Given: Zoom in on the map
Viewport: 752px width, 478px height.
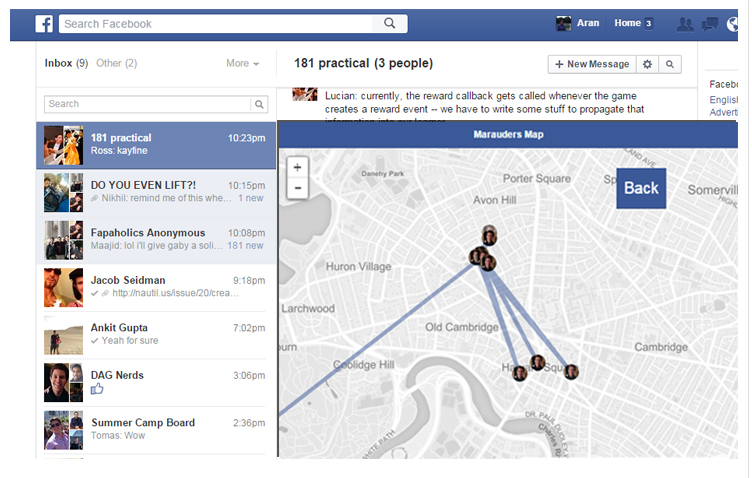Looking at the screenshot, I should click(x=297, y=168).
